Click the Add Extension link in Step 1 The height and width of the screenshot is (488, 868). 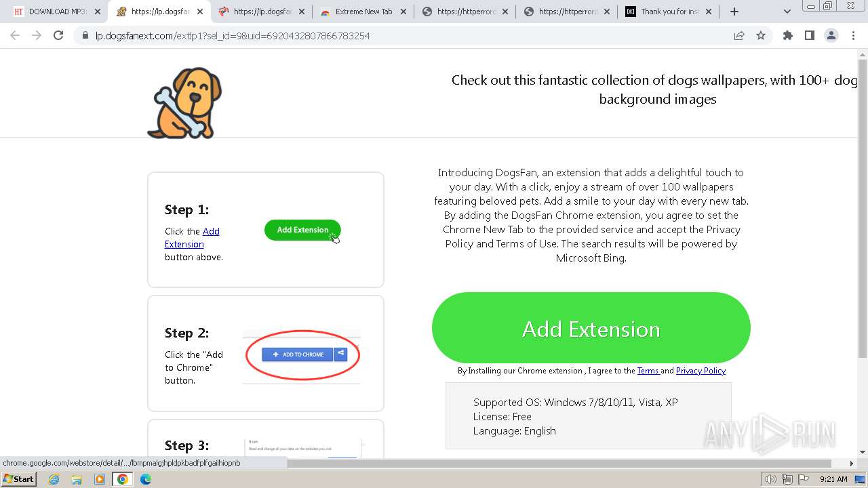click(192, 238)
